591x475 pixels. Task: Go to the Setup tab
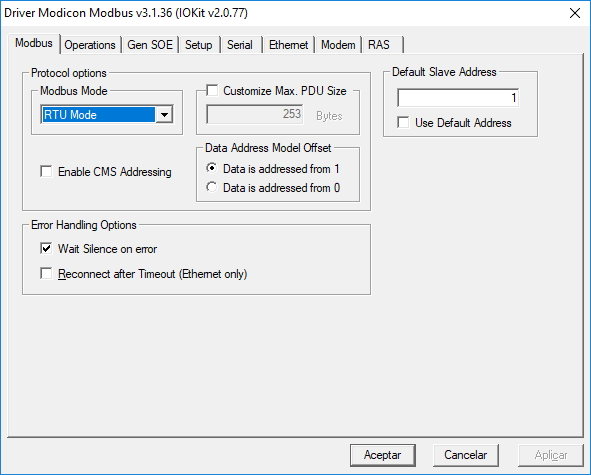click(199, 45)
